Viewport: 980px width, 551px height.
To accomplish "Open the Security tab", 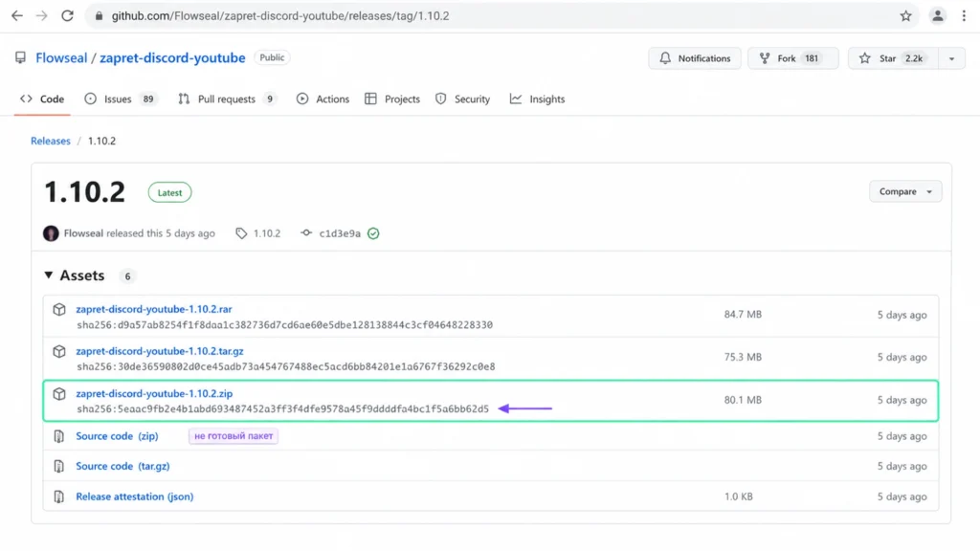I will click(462, 99).
